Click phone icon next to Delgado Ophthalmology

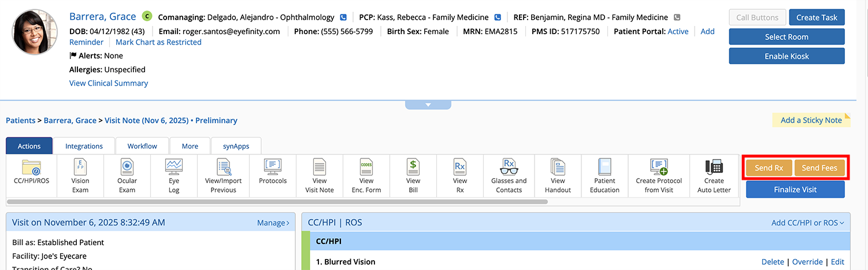point(343,17)
